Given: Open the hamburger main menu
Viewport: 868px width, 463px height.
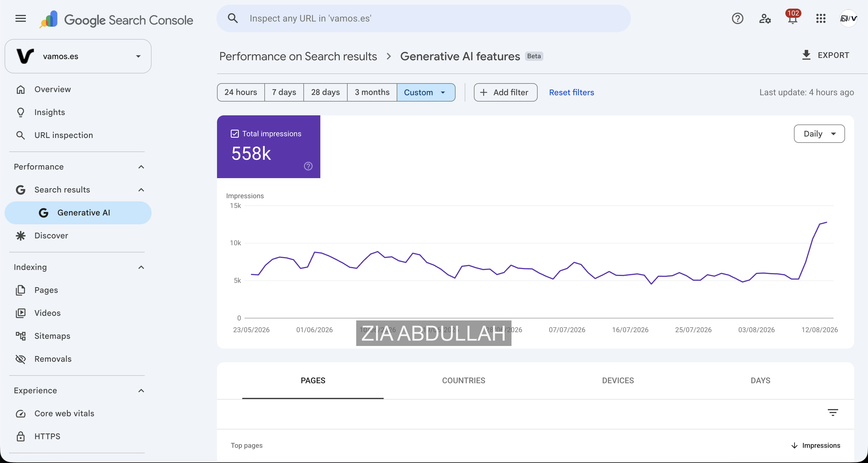Looking at the screenshot, I should coord(21,19).
